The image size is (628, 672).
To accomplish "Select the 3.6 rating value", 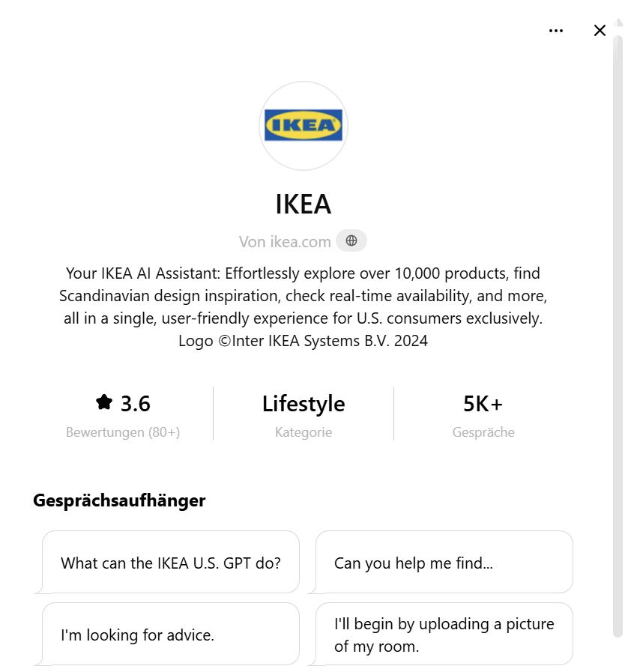I will [x=136, y=404].
